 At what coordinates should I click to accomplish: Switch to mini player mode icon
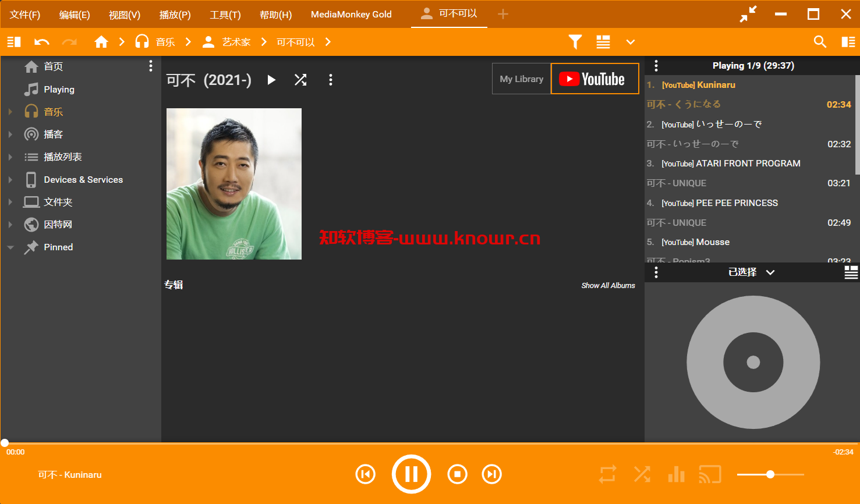[748, 14]
